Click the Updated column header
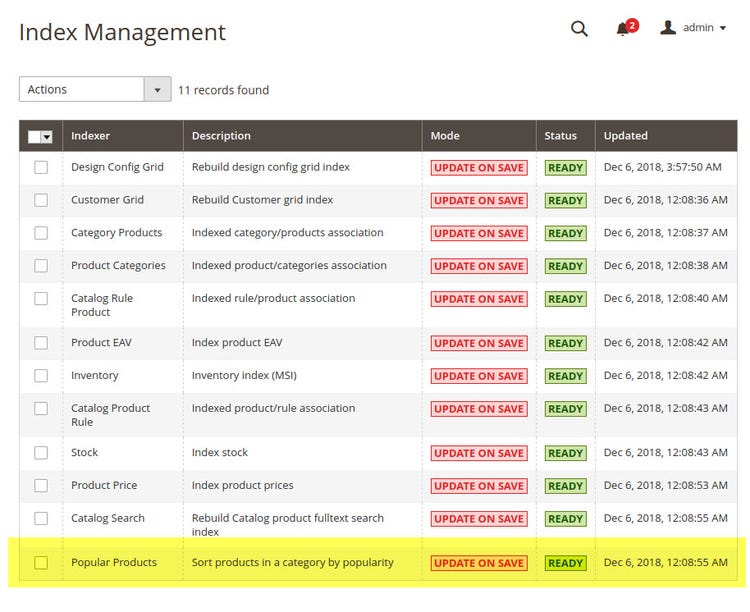Viewport: 750px width, 612px height. 626,136
